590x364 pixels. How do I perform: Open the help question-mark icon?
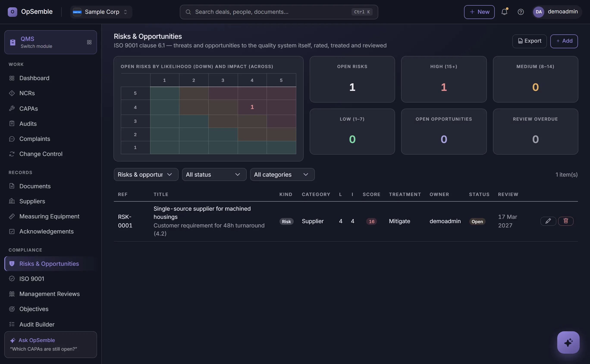point(521,12)
